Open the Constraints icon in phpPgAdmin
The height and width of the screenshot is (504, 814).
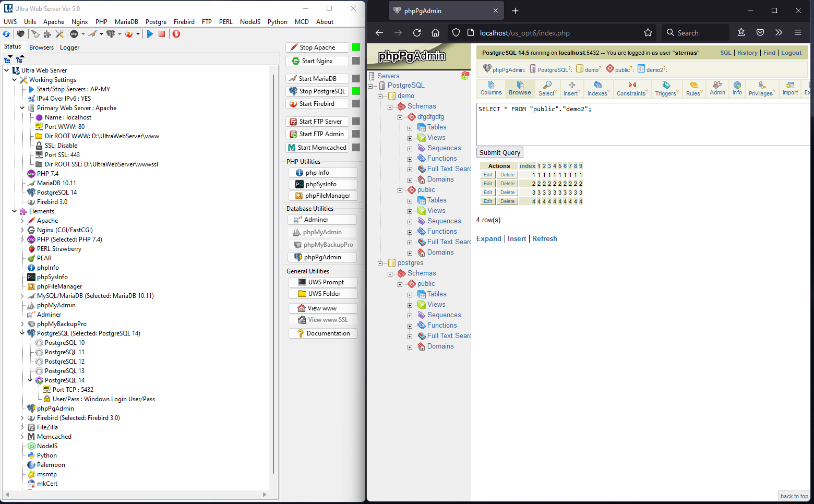pos(632,85)
